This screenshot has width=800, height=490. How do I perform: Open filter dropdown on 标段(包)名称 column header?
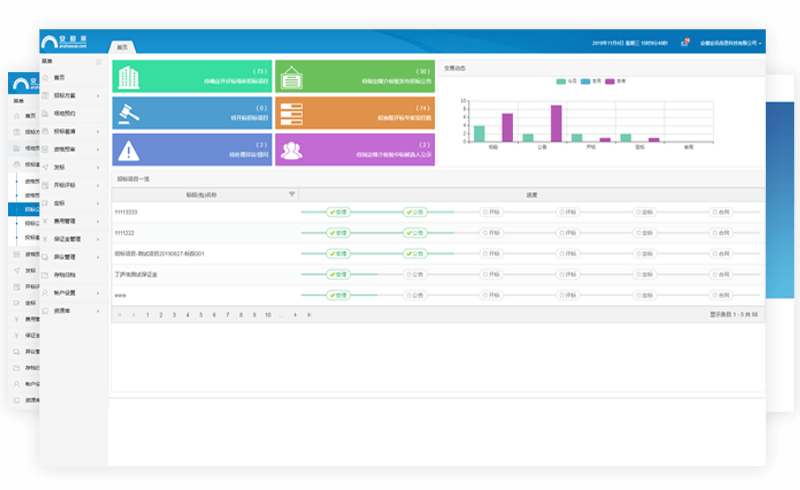click(292, 194)
